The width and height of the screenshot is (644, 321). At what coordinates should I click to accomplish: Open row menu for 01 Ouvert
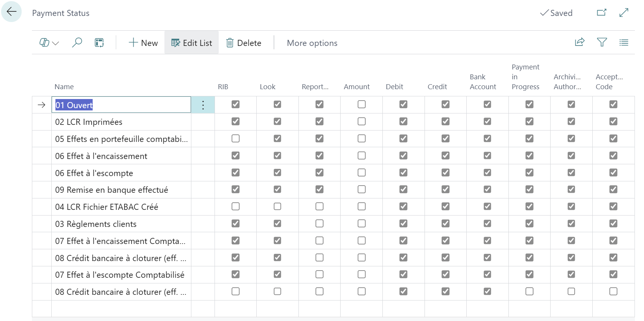point(203,105)
